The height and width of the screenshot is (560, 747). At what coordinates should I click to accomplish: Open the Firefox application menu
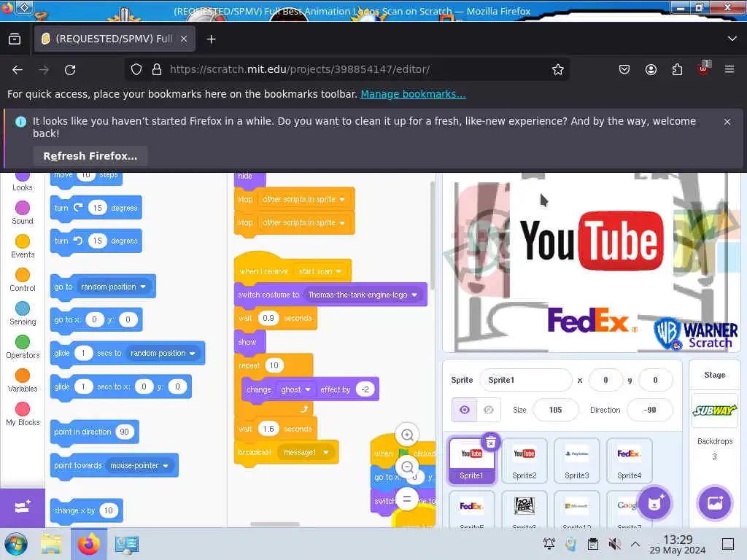pos(729,70)
